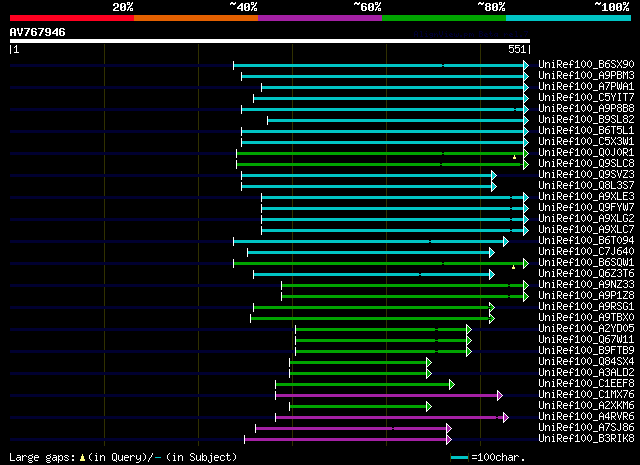This screenshot has height=465, width=640.
Task: Select UniRef100_A9P1Z8 label
Action: click(586, 296)
